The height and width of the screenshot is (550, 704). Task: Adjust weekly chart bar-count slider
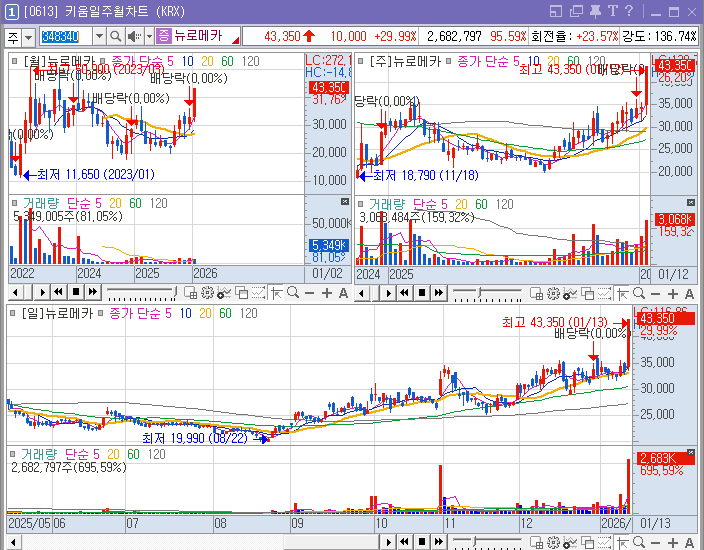[488, 294]
